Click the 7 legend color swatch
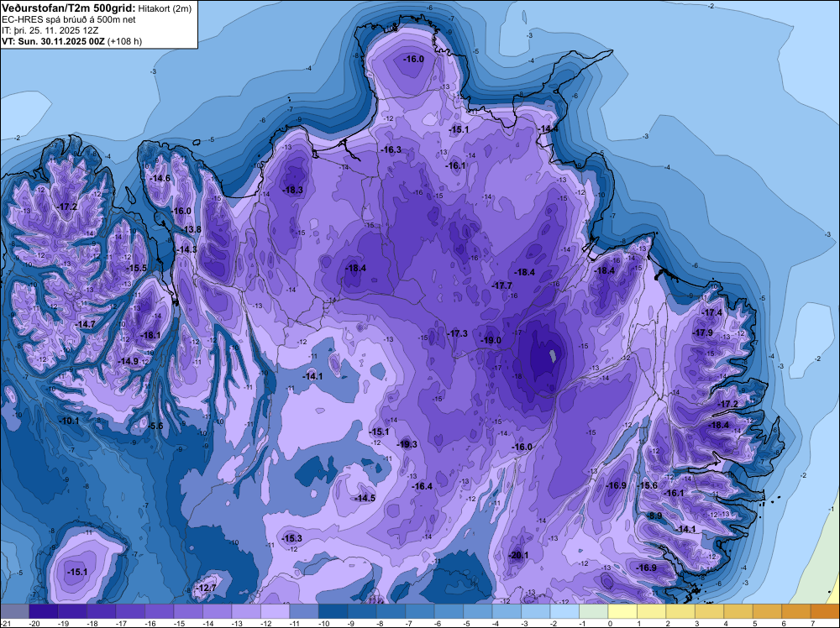Screen dimensions: 840x628 click(825, 611)
